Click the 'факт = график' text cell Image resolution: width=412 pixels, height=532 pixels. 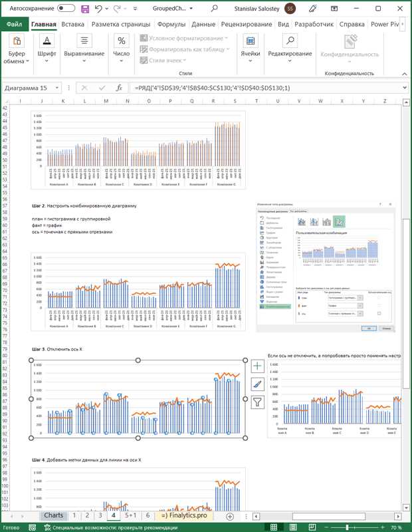pos(47,225)
